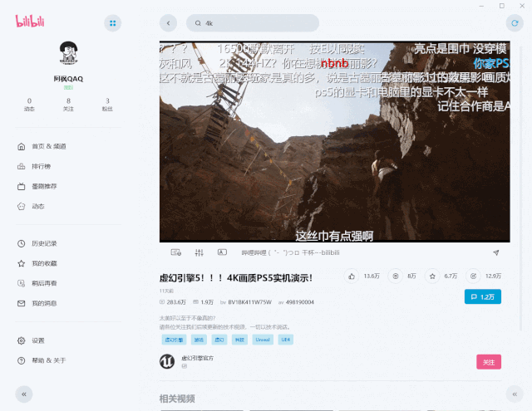Click the vertical scrollbar on the right
The image size is (532, 411).
[x=520, y=188]
